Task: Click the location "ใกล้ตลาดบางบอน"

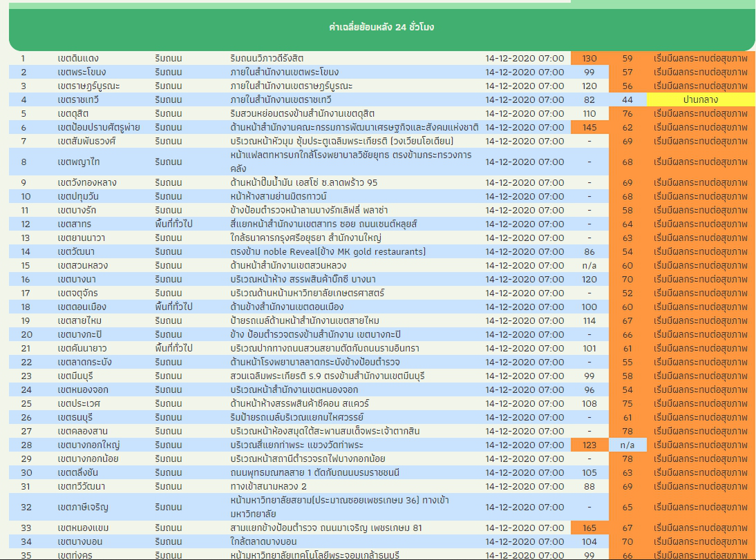Action: (x=263, y=541)
